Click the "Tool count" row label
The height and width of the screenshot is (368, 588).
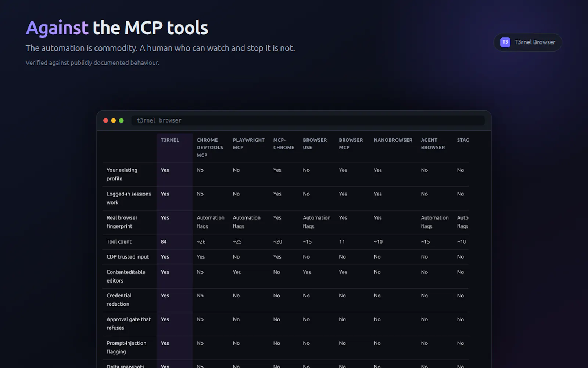click(119, 242)
